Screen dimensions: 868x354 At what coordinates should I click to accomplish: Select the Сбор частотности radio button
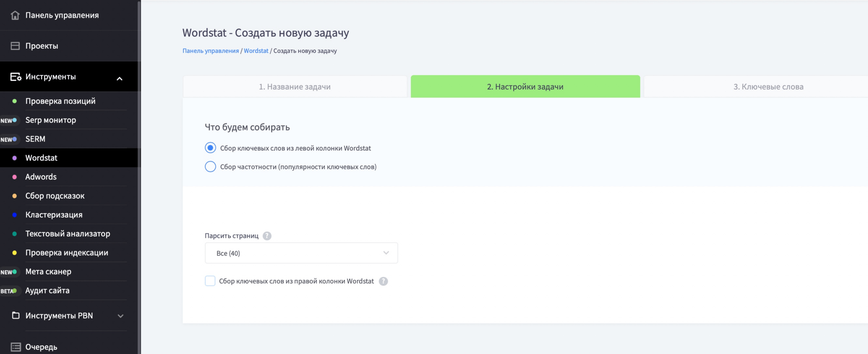pos(210,167)
